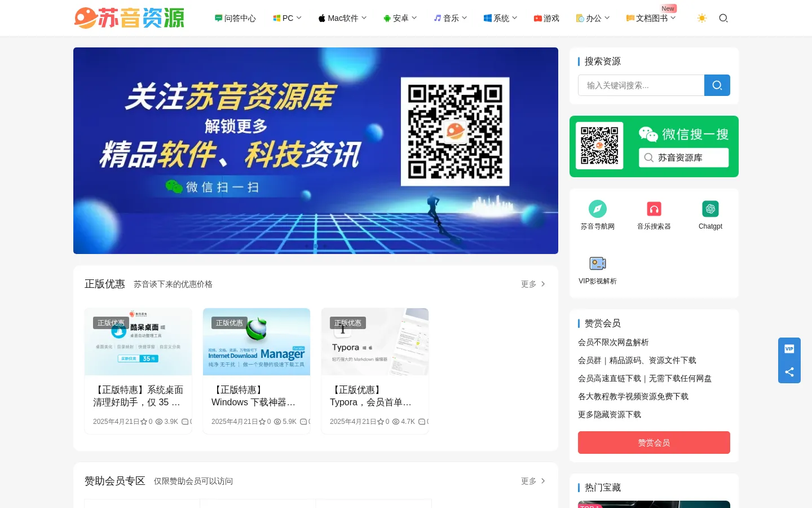Expand the 办公 dropdown menu
812x508 pixels.
pos(593,18)
